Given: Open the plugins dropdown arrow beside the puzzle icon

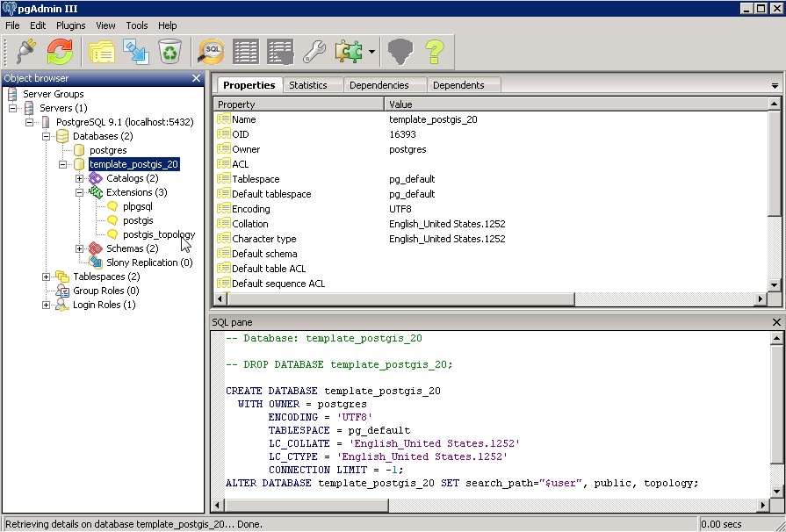Looking at the screenshot, I should pyautogui.click(x=371, y=51).
